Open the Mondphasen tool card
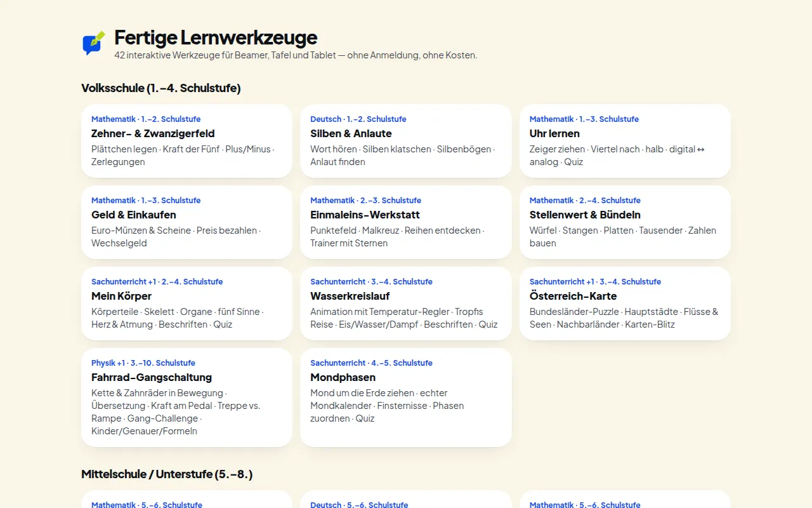Image resolution: width=812 pixels, height=508 pixels. pyautogui.click(x=406, y=398)
